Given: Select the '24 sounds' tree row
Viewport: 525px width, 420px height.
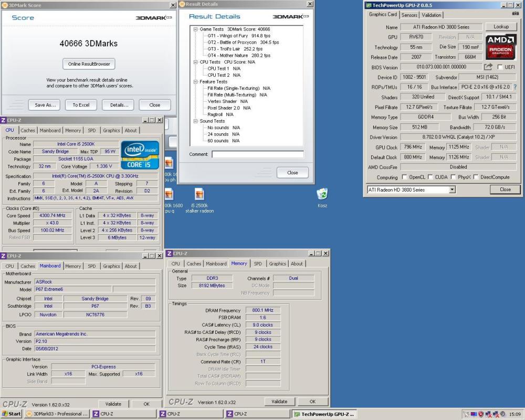Looking at the screenshot, I should (x=223, y=134).
